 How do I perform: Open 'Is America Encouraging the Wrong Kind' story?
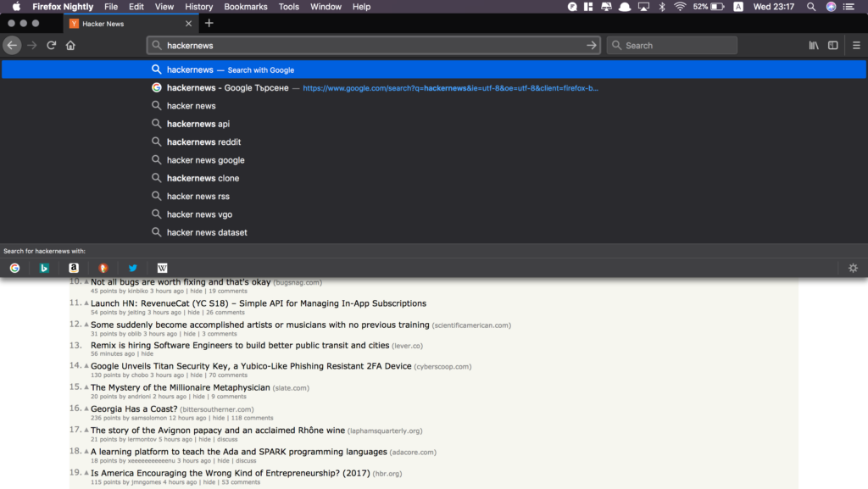[x=231, y=473]
